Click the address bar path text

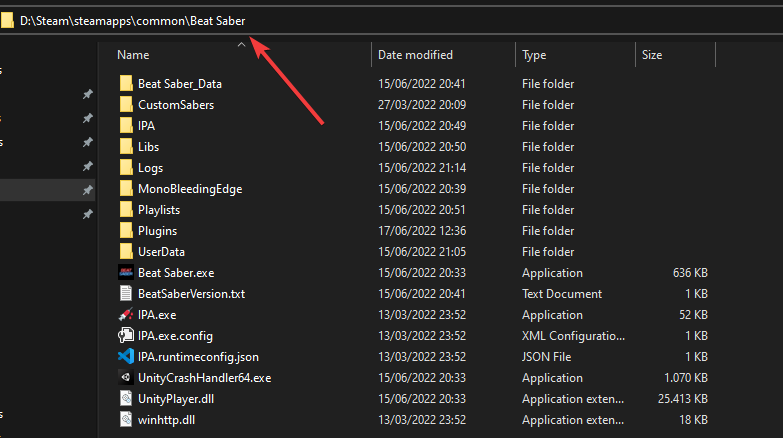point(132,21)
